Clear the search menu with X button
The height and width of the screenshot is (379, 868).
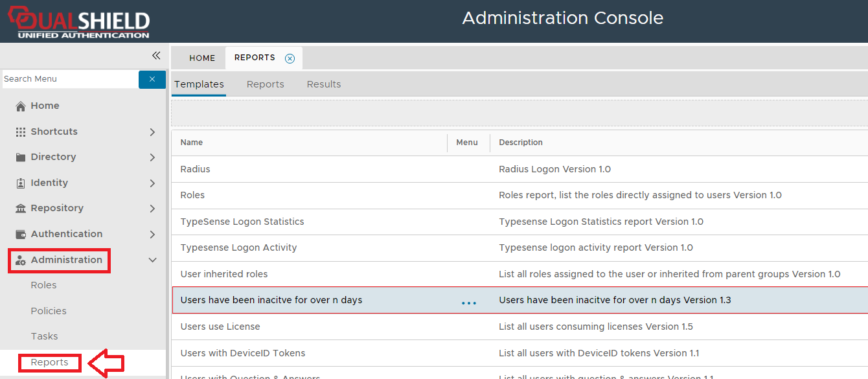click(152, 79)
